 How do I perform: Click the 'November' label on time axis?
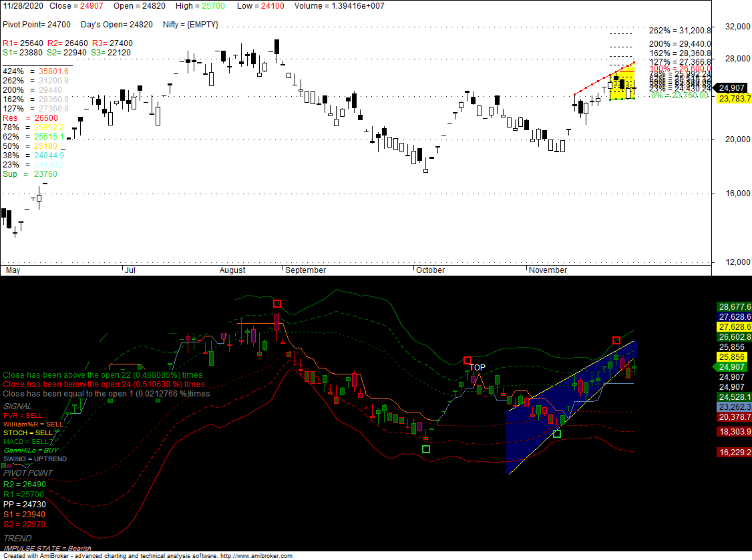[x=548, y=270]
